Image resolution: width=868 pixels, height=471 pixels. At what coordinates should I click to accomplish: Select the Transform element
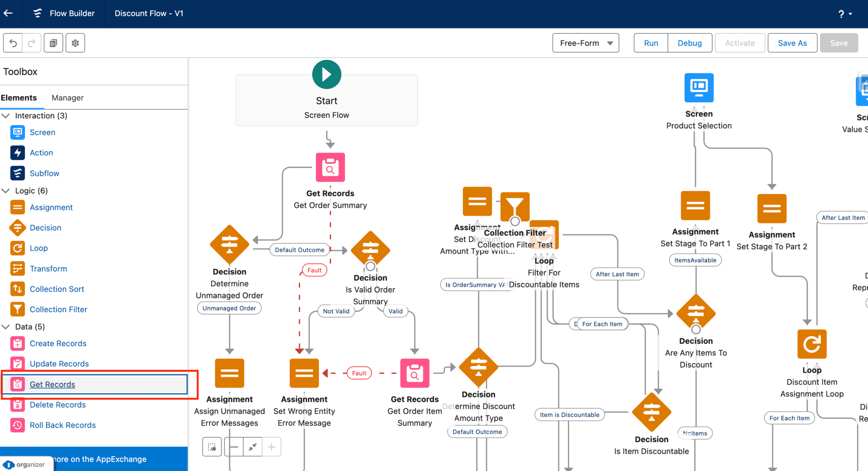coord(48,268)
